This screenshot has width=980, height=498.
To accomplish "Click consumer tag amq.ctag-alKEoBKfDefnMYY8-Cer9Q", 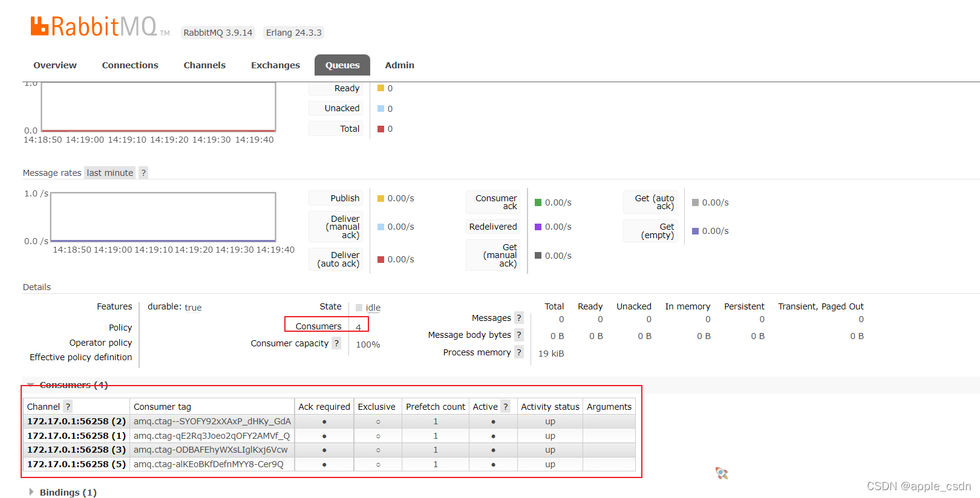I will pos(209,464).
